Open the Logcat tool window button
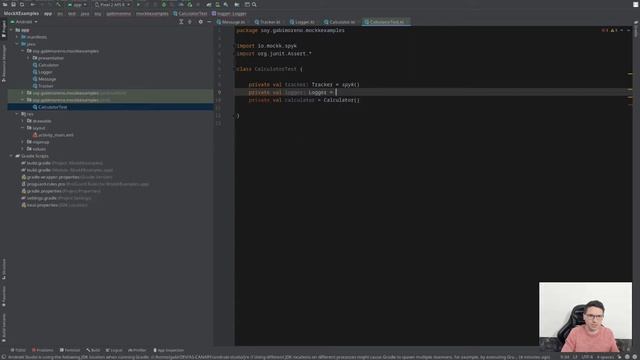This screenshot has width=640, height=360. click(114, 350)
